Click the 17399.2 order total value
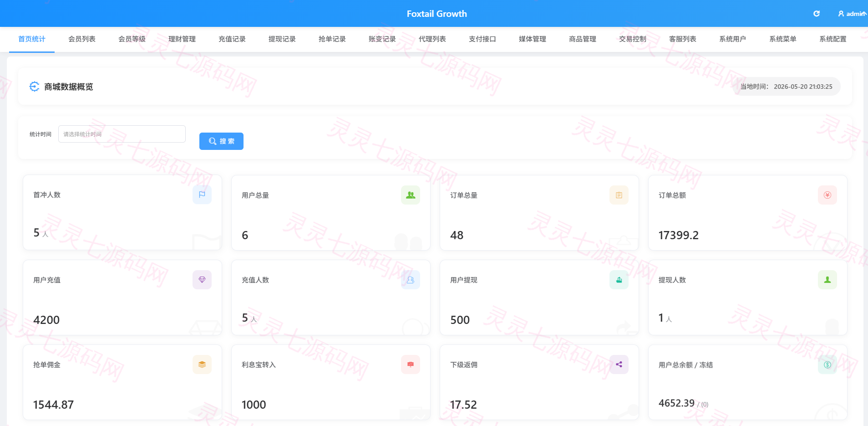Viewport: 868px width, 426px height. coord(678,235)
